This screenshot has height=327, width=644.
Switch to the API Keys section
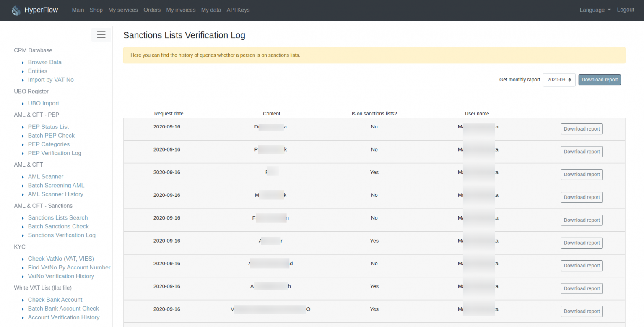pyautogui.click(x=238, y=10)
